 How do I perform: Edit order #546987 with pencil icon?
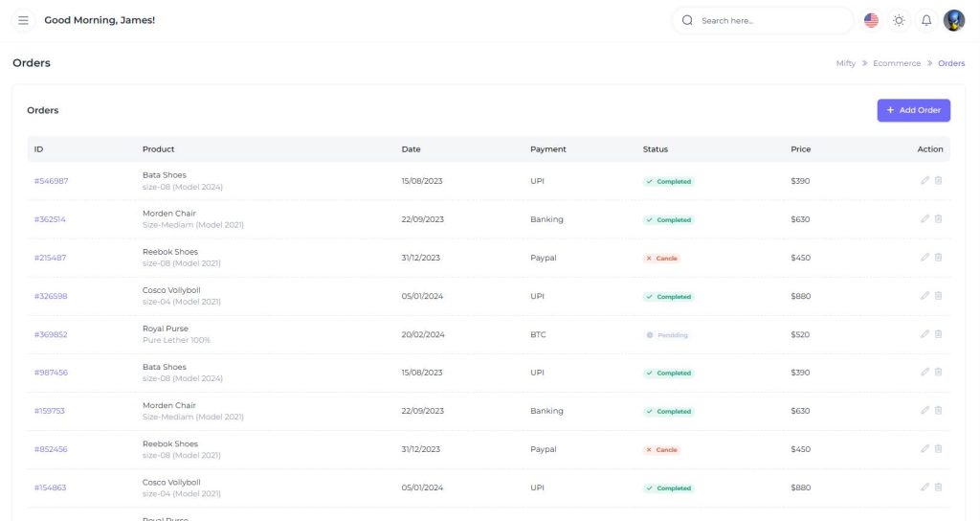pos(924,181)
